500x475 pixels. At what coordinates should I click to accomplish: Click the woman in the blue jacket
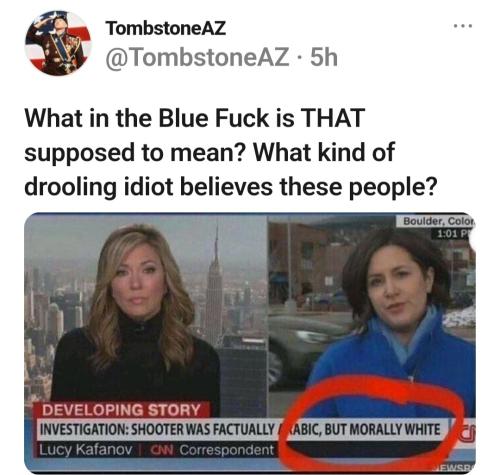tap(393, 320)
